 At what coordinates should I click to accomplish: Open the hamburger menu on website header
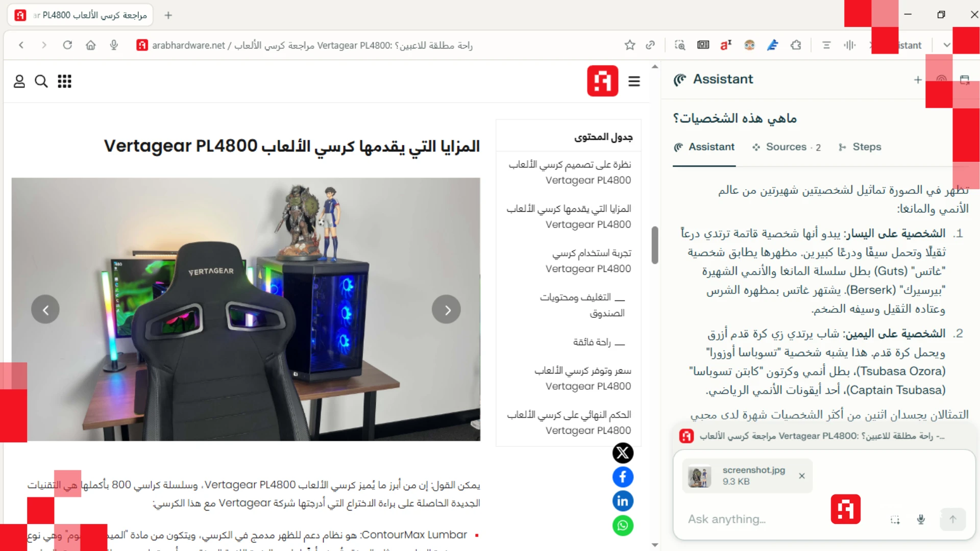[634, 81]
